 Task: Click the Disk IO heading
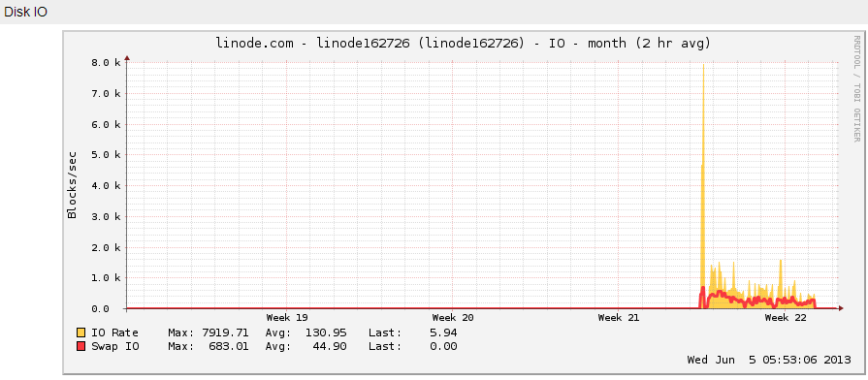25,12
